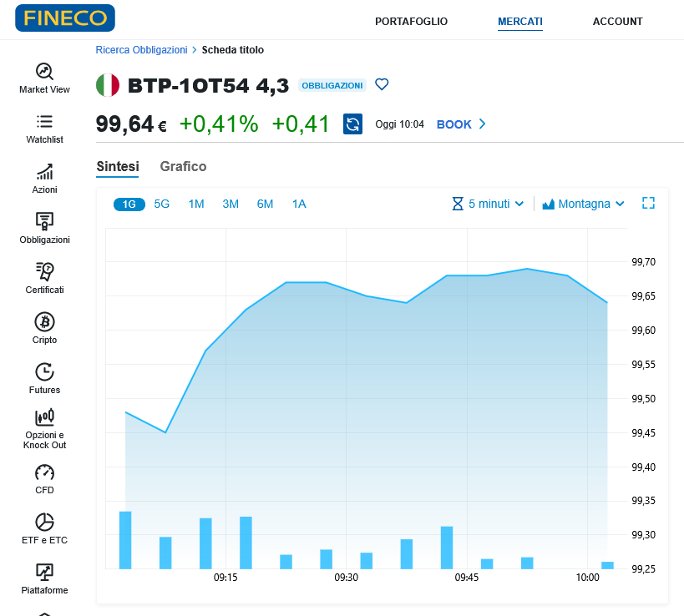Open Market View from the sidebar
Image resolution: width=684 pixels, height=616 pixels.
(x=44, y=73)
